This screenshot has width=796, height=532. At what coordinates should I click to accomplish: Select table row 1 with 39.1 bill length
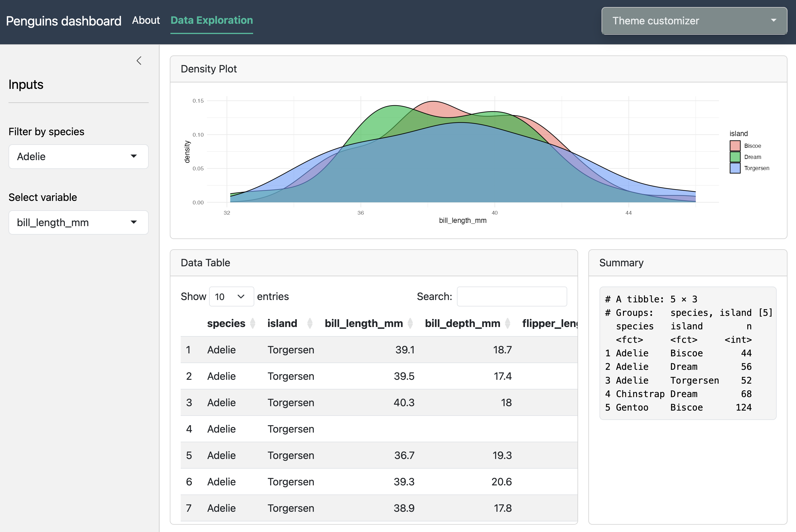point(373,350)
